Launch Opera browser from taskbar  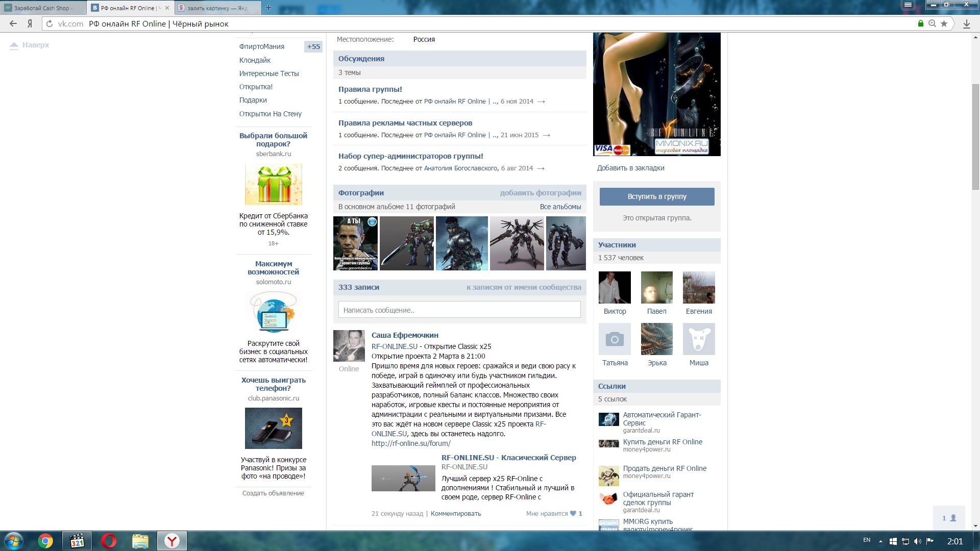tap(109, 541)
